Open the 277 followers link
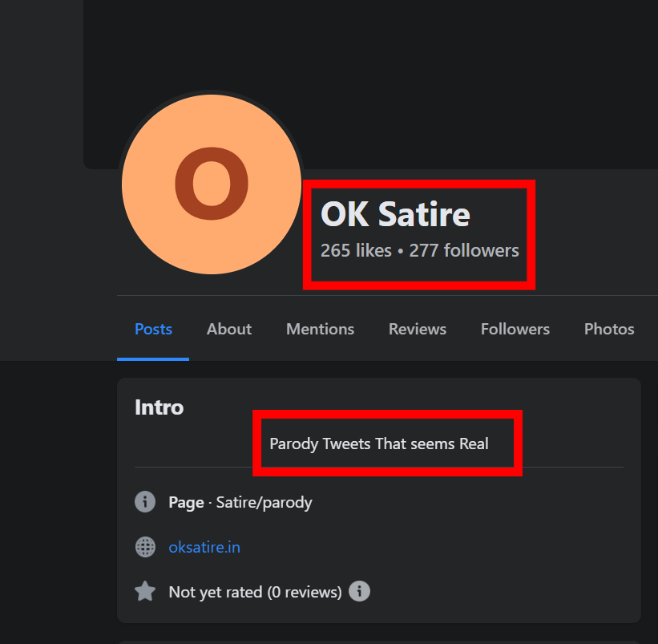658x644 pixels. point(464,251)
